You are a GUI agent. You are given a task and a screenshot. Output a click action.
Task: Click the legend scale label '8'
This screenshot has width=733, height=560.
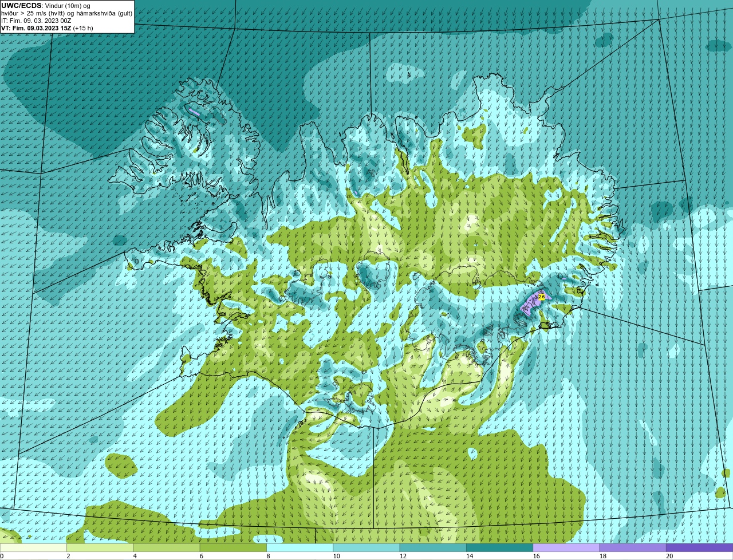(x=267, y=556)
